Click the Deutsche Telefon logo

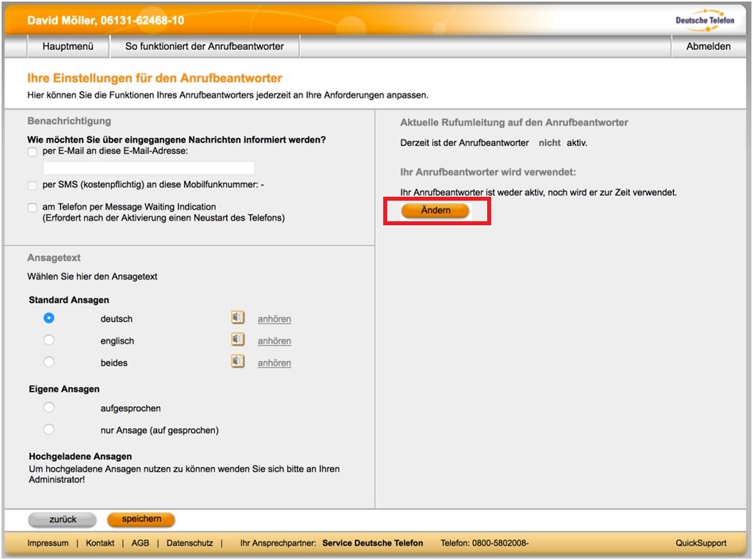click(x=705, y=20)
